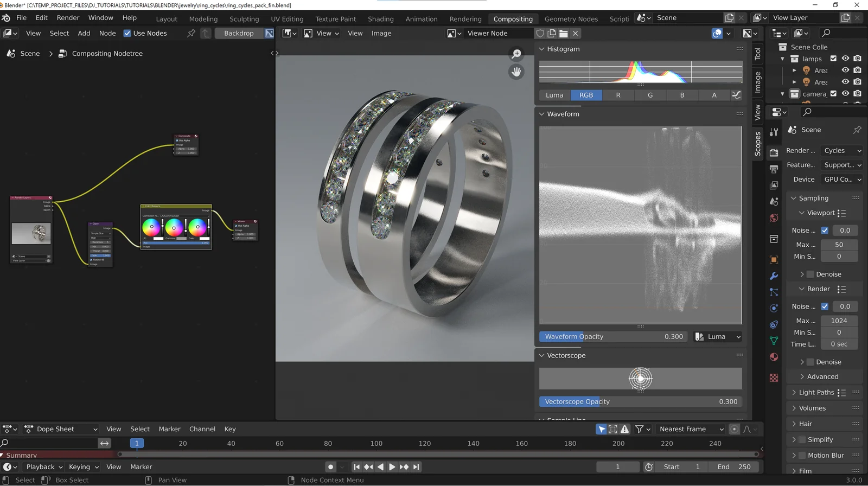The image size is (868, 486).
Task: Open the Physics properties icon
Action: 774,308
